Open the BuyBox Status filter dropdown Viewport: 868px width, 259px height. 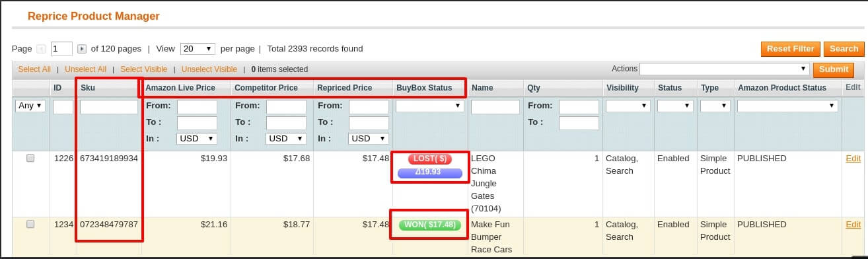tap(430, 106)
